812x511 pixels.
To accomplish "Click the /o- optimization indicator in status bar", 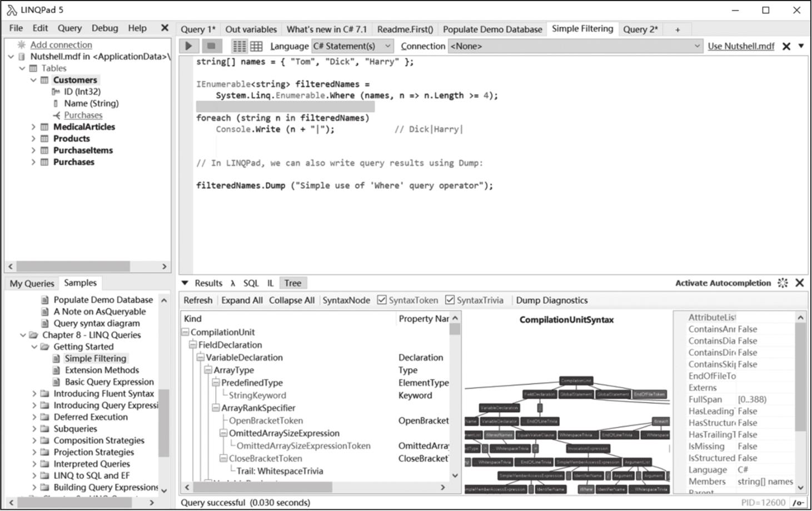I will click(798, 503).
